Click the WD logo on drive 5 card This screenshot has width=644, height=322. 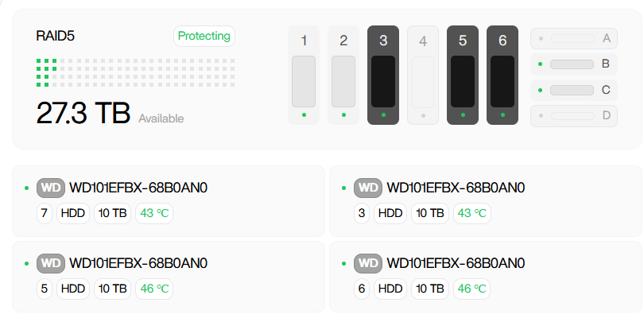point(51,263)
